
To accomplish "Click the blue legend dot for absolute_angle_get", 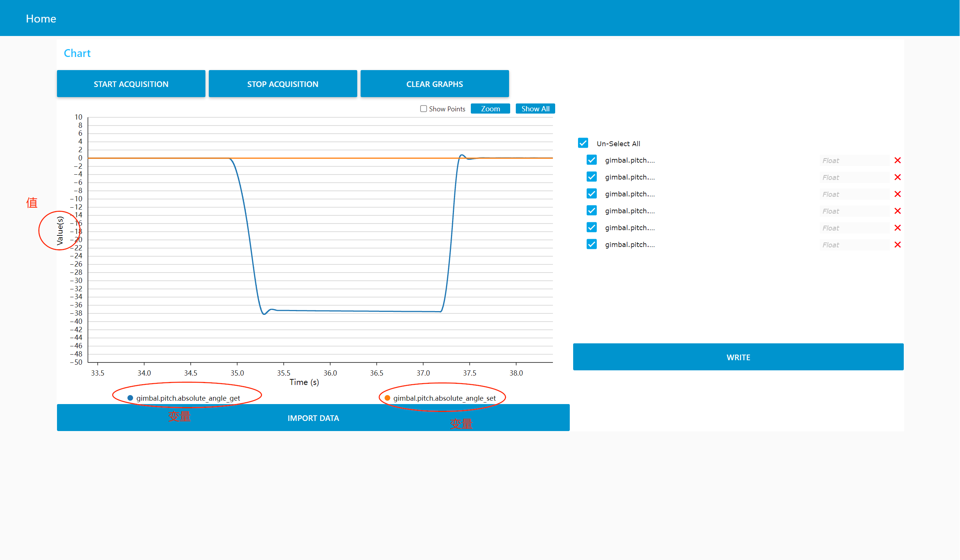I will (130, 398).
